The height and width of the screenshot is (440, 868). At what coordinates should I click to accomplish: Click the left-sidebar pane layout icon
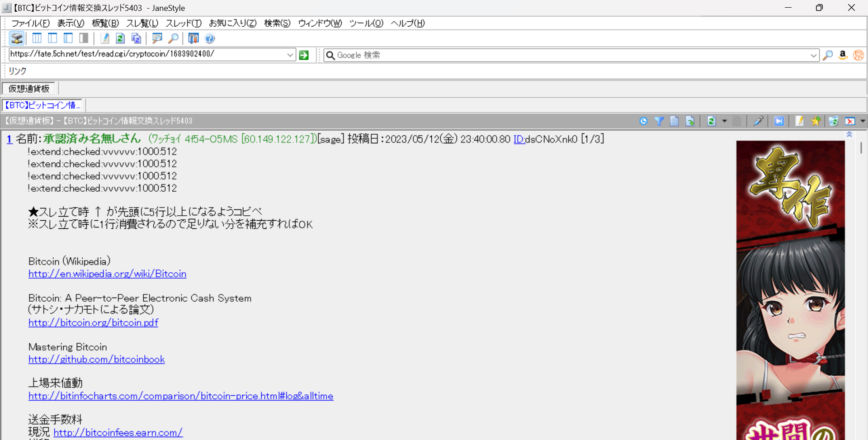pyautogui.click(x=68, y=38)
